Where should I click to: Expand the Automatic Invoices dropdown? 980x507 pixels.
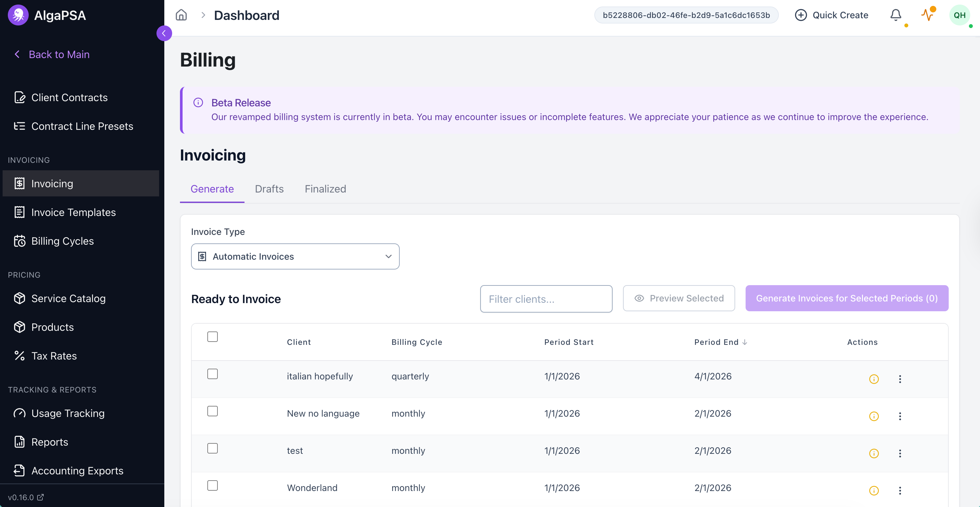tap(295, 256)
